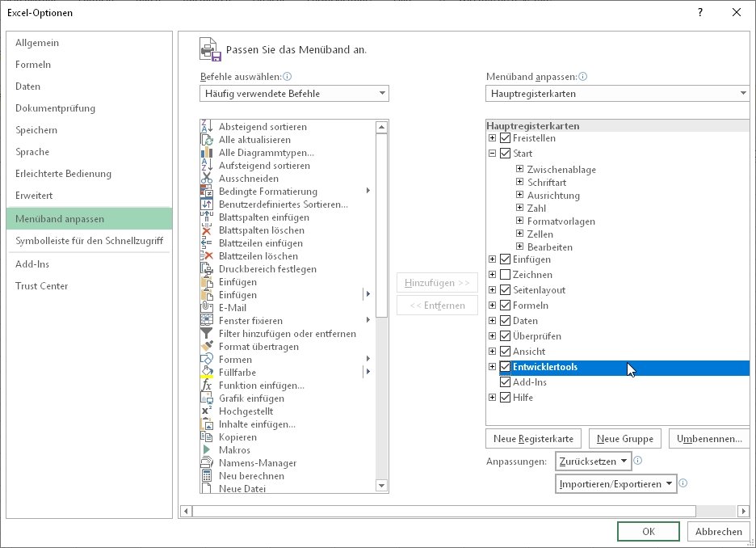This screenshot has width=756, height=548.
Task: Disable the Freistellen tab checkbox
Action: coord(505,137)
